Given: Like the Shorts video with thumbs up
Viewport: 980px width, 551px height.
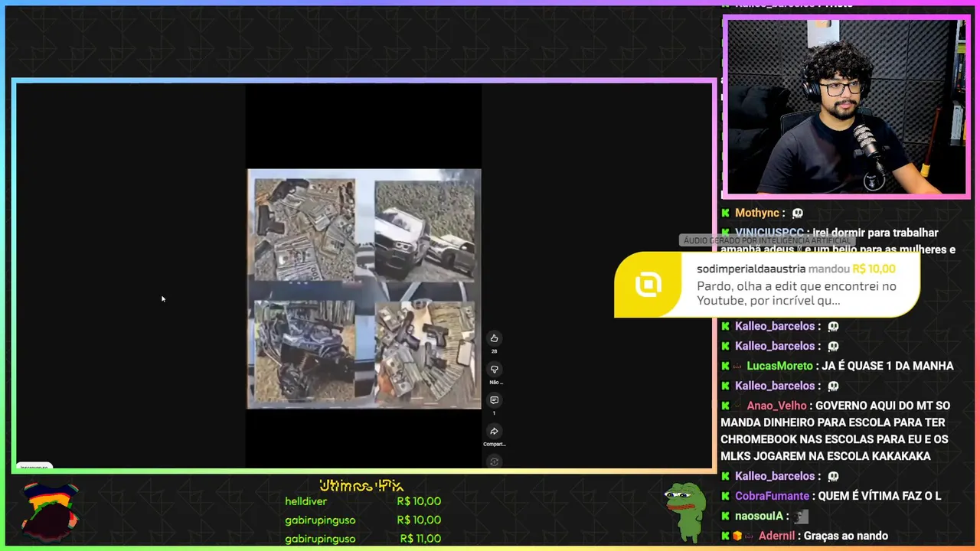Looking at the screenshot, I should (x=494, y=338).
